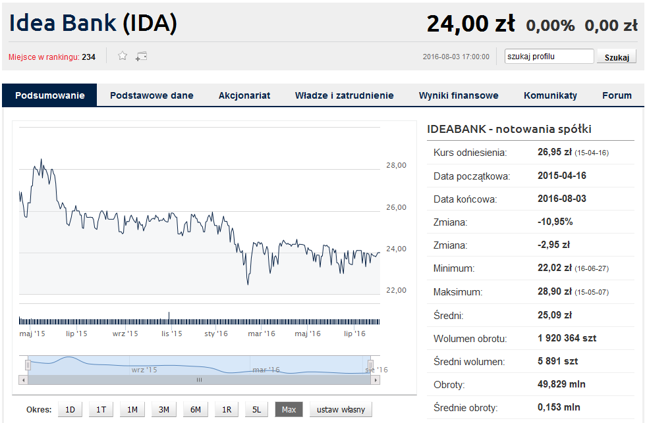Screen dimensions: 645x423
Task: Click the Średni value 25,09 zł
Action: [x=555, y=315]
